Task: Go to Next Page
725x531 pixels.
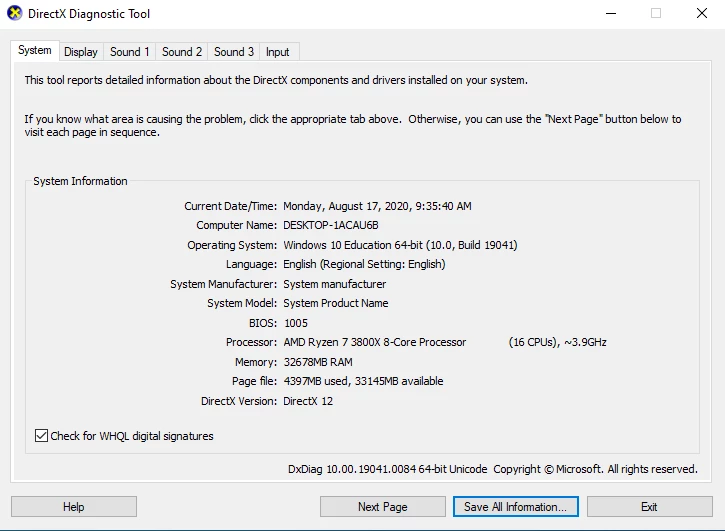Action: (383, 507)
